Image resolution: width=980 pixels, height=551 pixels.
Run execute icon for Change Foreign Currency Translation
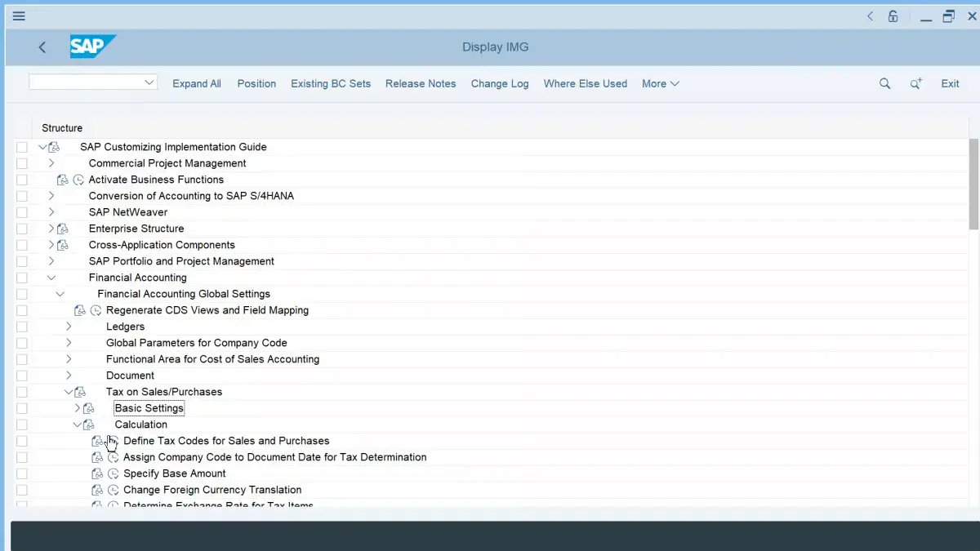(x=114, y=490)
